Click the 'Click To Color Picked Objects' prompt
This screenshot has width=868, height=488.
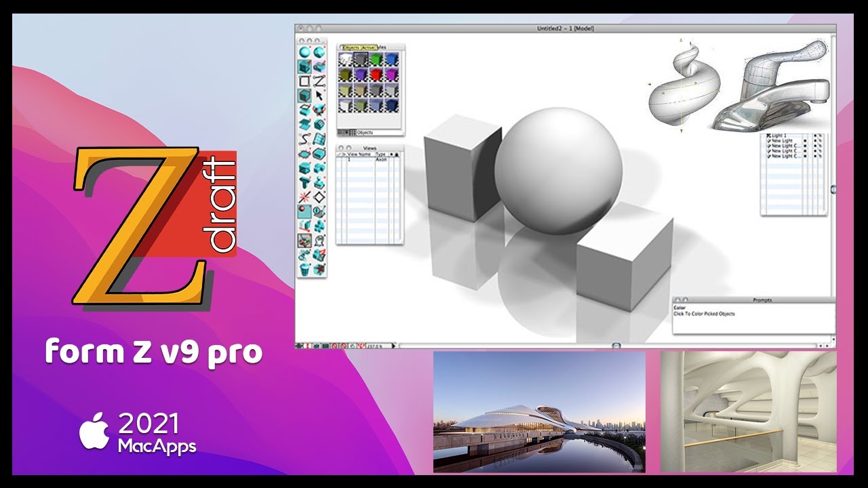[704, 314]
